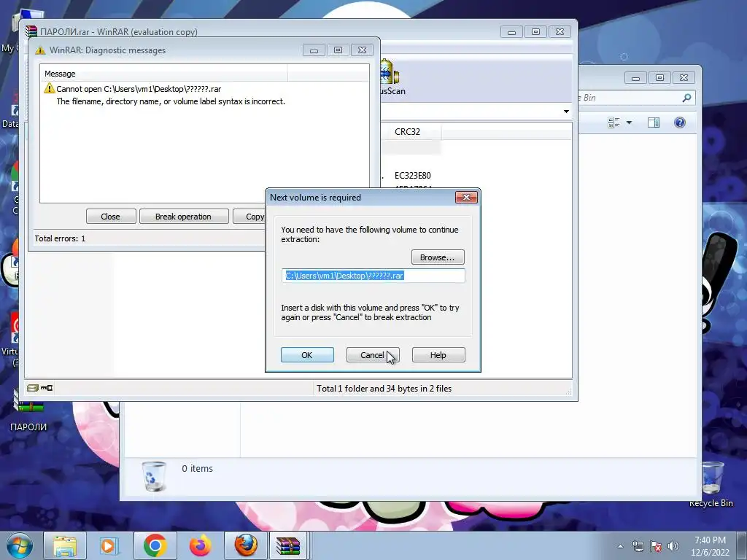Click the drive icon in WinRAR status bar
The width and height of the screenshot is (747, 560).
(x=32, y=388)
